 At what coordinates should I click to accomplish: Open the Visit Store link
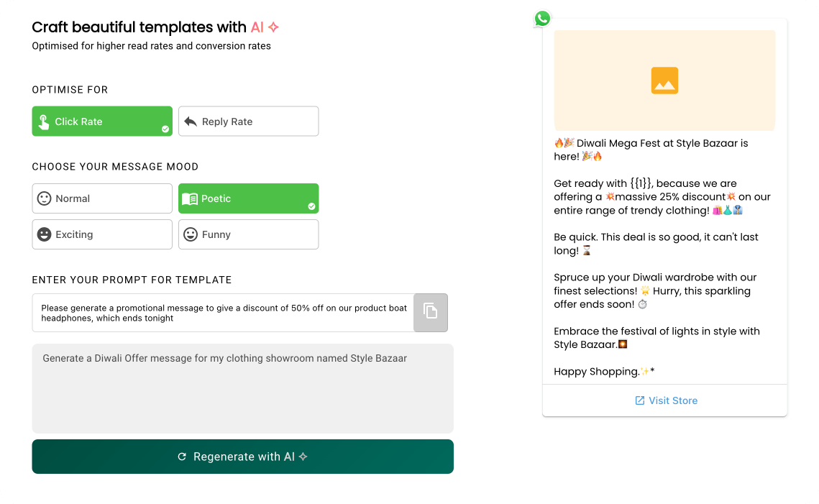672,400
